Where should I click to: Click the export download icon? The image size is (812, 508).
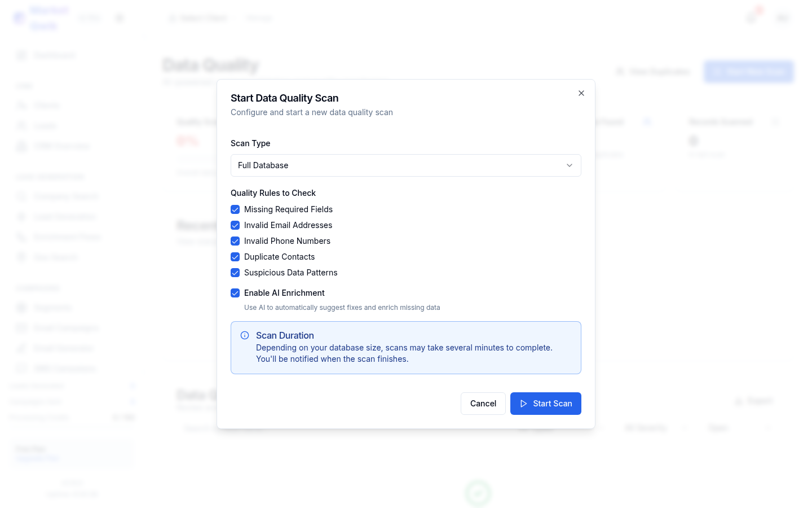click(739, 401)
